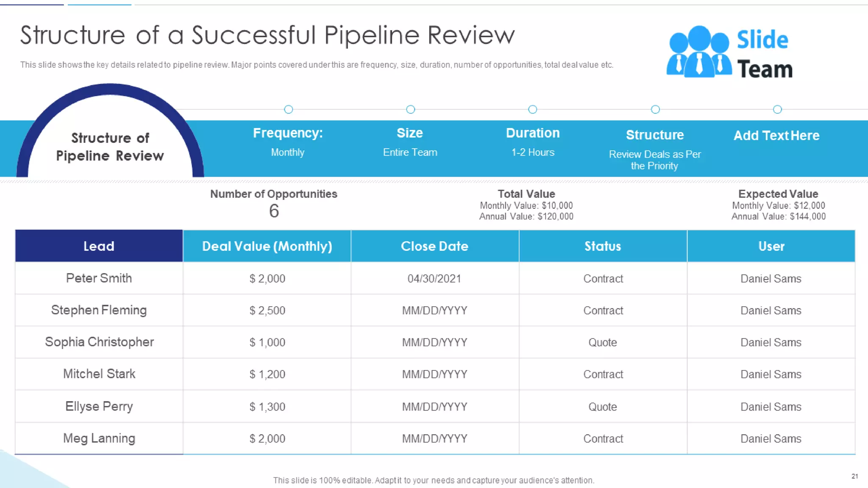Select the 'Structure of Pipeline Review' semicircle label
The width and height of the screenshot is (868, 488).
click(110, 147)
